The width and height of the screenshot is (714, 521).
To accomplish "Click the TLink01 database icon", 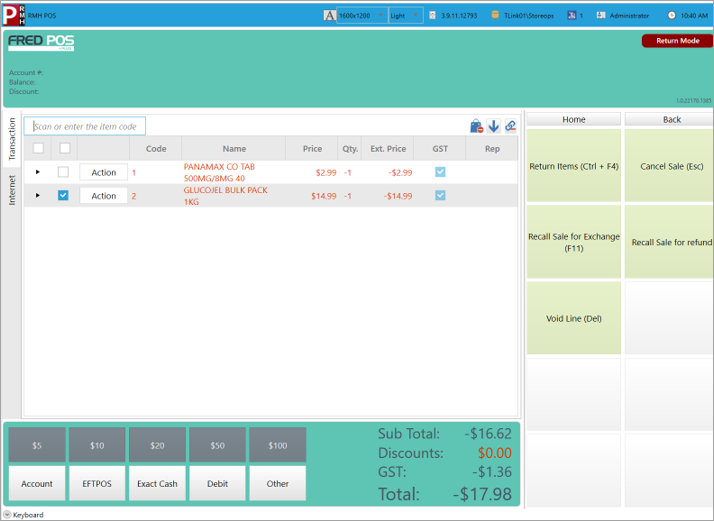I will 494,15.
